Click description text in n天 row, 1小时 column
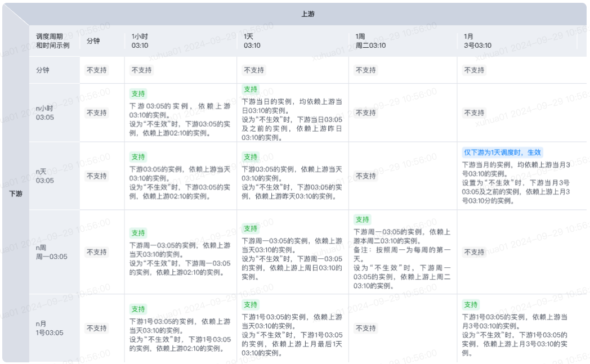The image size is (590, 364). (x=180, y=183)
